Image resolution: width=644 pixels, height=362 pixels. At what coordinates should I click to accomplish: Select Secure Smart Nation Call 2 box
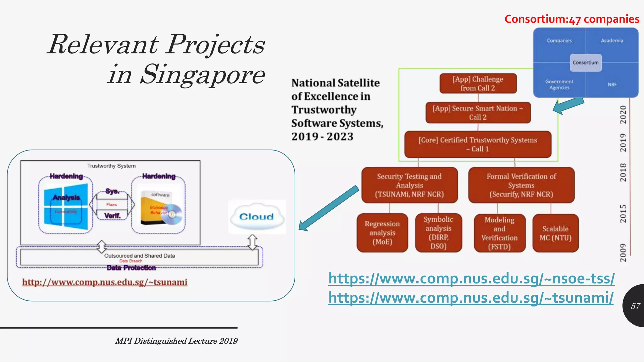point(478,112)
